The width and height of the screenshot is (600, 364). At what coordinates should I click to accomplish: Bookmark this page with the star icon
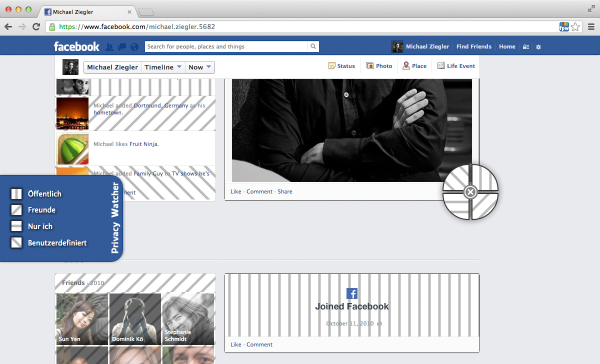point(575,26)
